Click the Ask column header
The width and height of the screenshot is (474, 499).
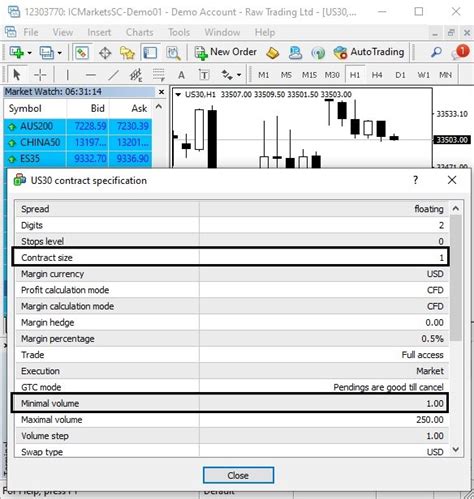tap(131, 109)
